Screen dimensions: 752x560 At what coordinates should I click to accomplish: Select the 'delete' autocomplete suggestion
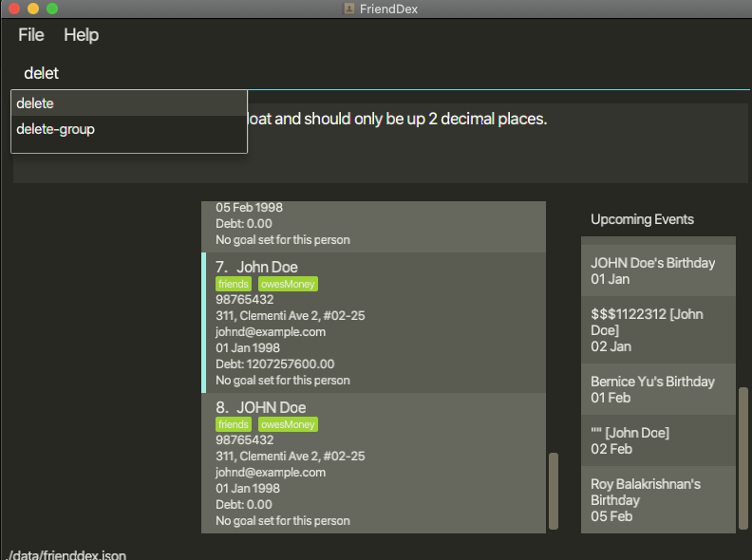129,103
